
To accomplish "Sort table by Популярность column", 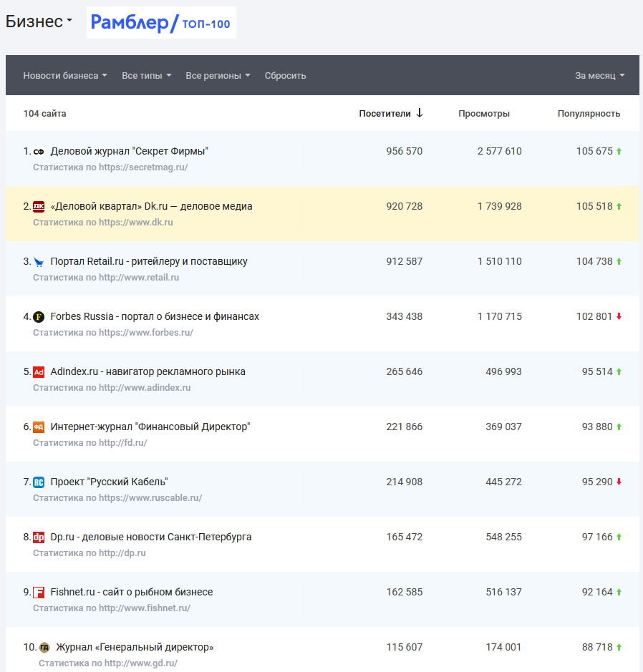I will point(589,114).
